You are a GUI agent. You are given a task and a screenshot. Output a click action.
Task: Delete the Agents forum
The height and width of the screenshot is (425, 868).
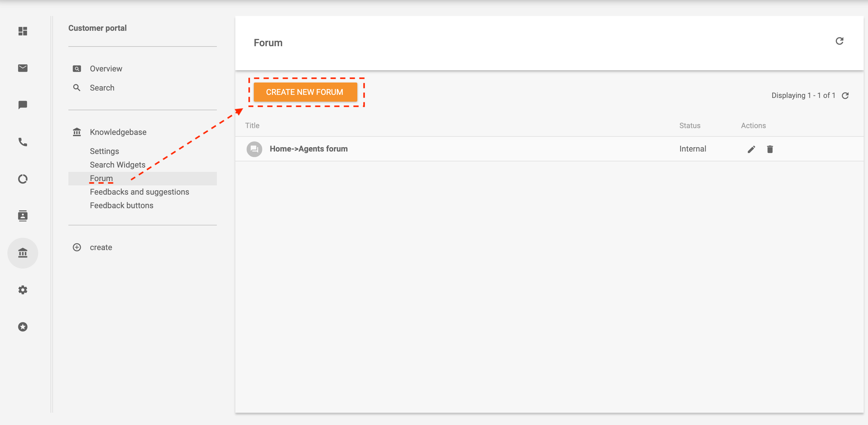point(770,149)
